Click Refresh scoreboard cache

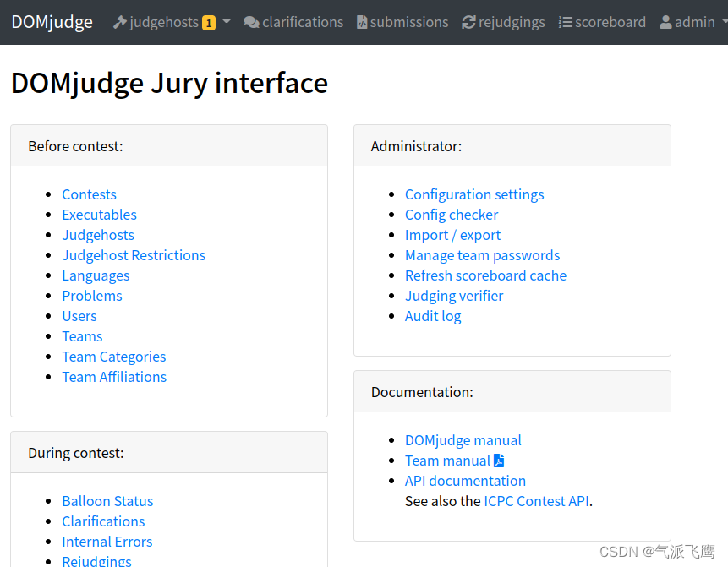coord(485,275)
